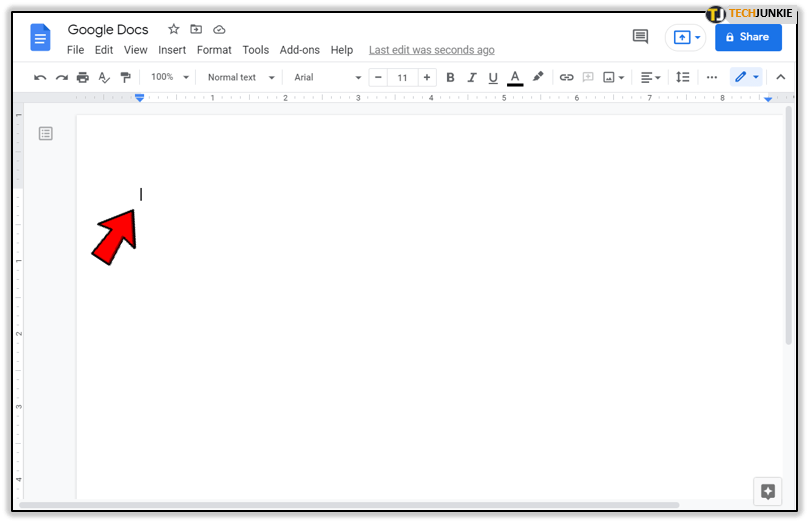Click the Insert link icon
The image size is (809, 523).
tap(566, 77)
